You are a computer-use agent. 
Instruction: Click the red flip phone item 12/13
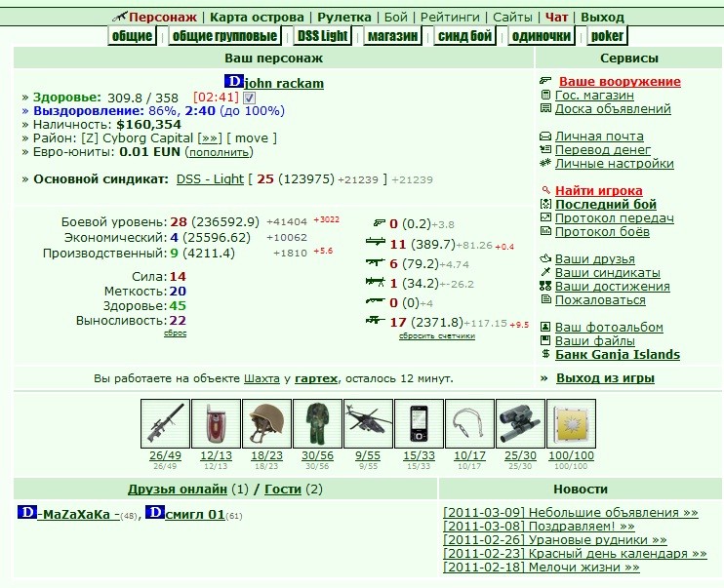216,424
